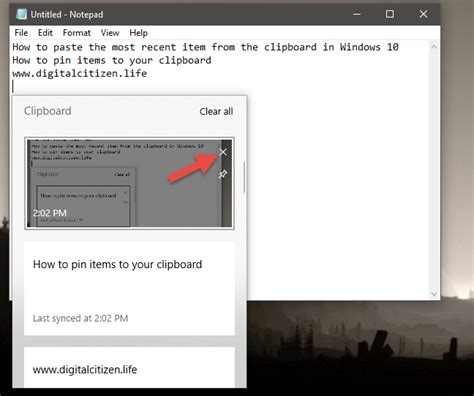
Task: Paste 'How to pin items to your clipboard' entry
Action: (x=129, y=288)
